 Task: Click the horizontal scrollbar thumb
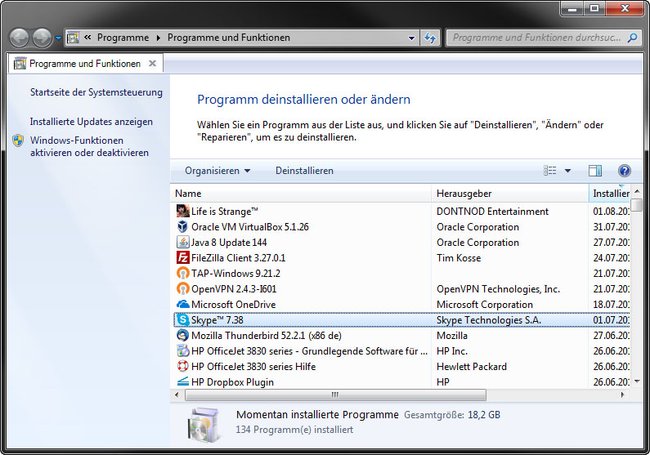click(x=335, y=395)
